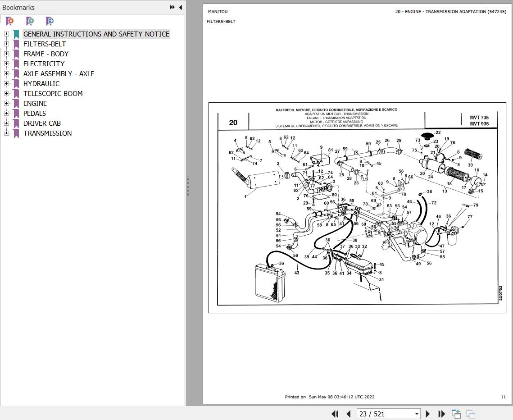Click bookmark icon beside DRIVER CAB

click(x=16, y=123)
